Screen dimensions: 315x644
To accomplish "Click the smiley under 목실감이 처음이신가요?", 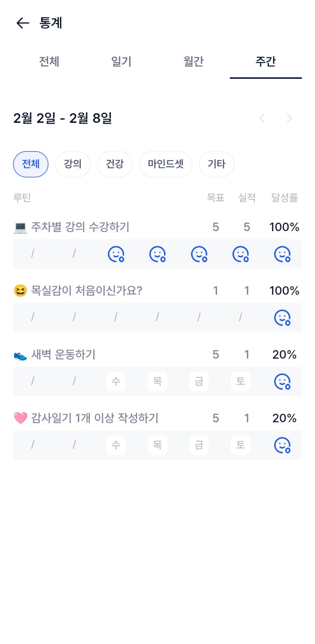I will point(282,318).
